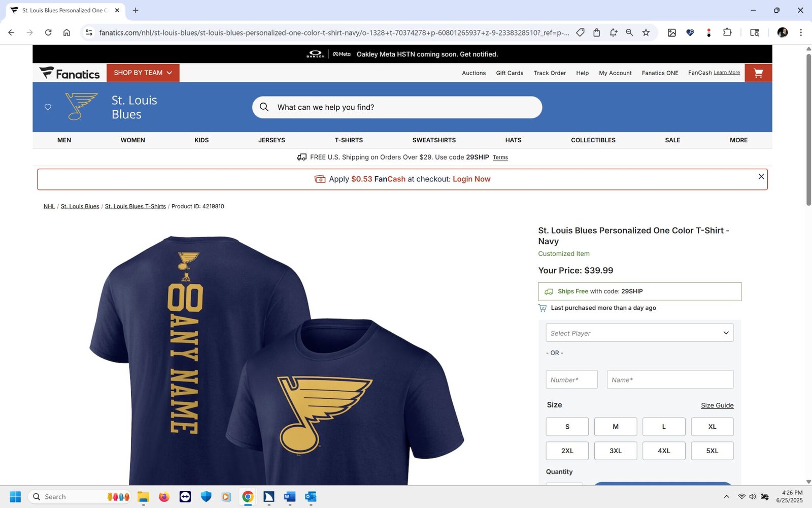Click the Gift Cards link
Viewport: 812px width, 508px height.
click(x=510, y=73)
